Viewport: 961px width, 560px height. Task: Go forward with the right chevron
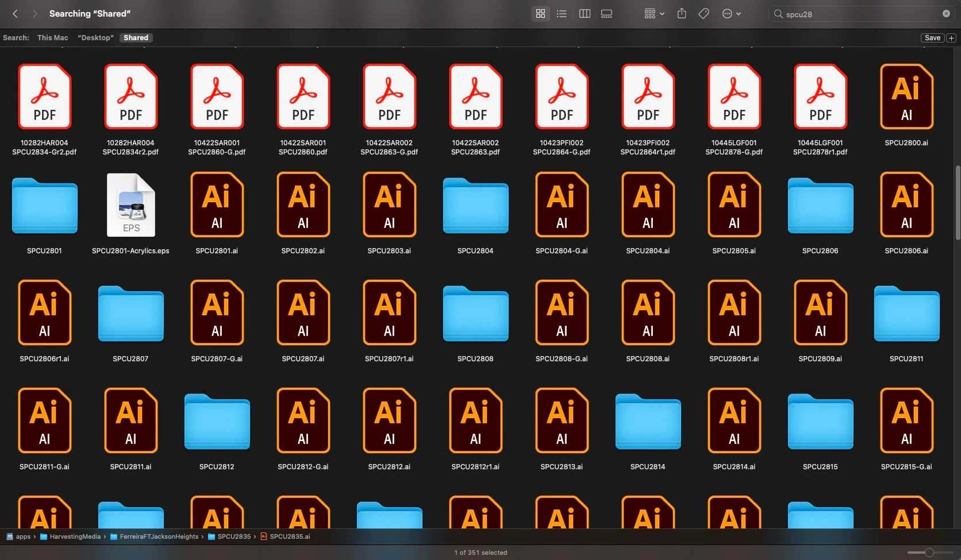point(34,14)
